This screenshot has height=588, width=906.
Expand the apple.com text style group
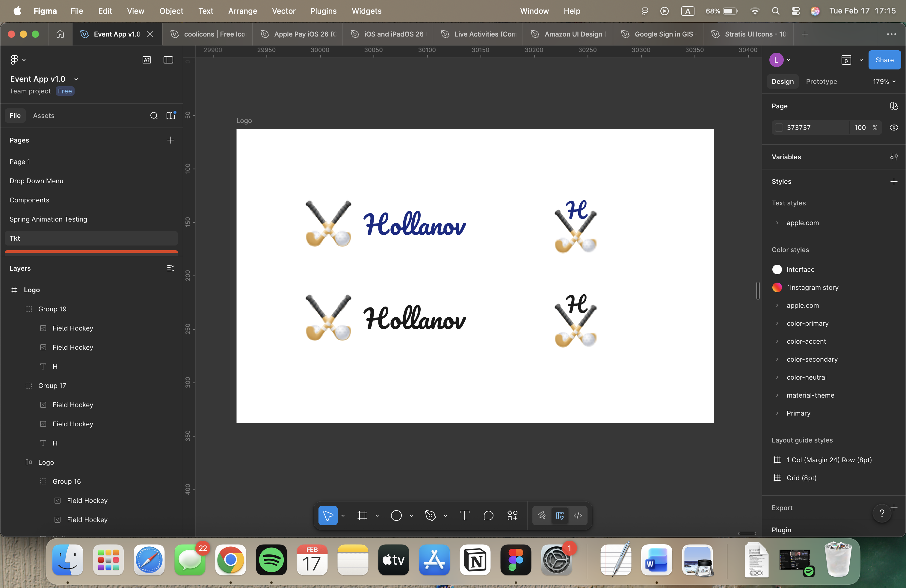(777, 223)
